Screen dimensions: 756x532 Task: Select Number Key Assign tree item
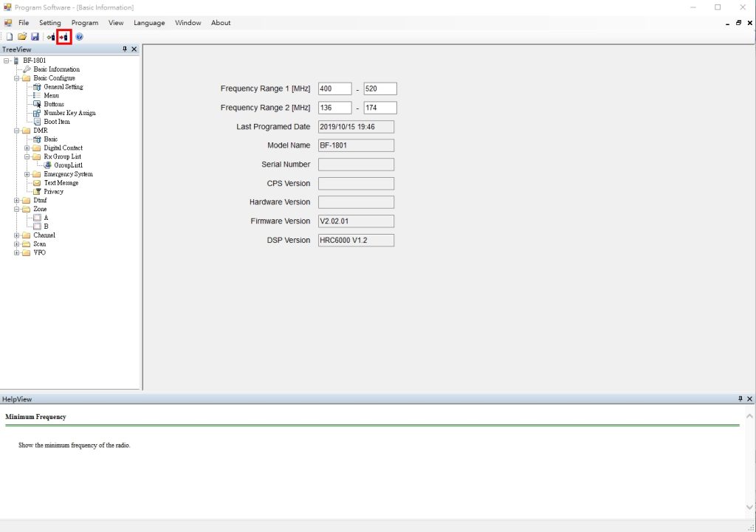[x=69, y=113]
